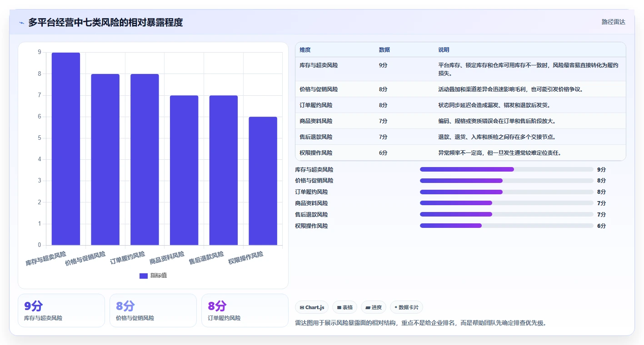Open the 8分 价格与促销风险 data card
644x345 pixels.
click(153, 310)
